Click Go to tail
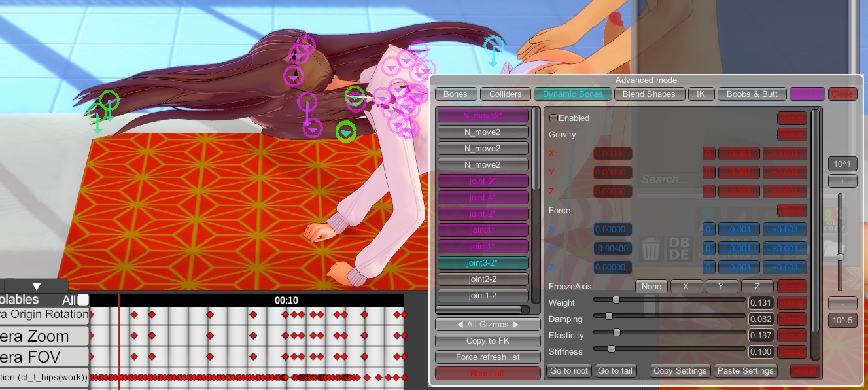Screen dimensions: 868x390 (x=616, y=371)
